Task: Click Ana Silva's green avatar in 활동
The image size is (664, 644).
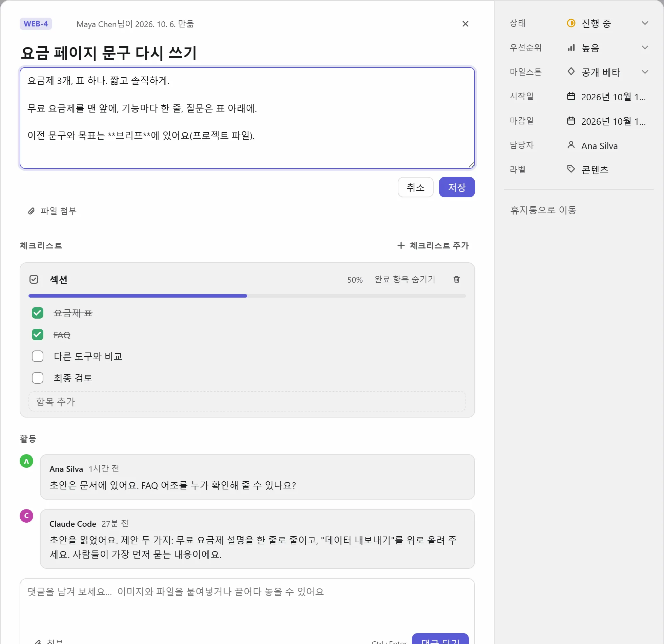Action: (x=26, y=461)
